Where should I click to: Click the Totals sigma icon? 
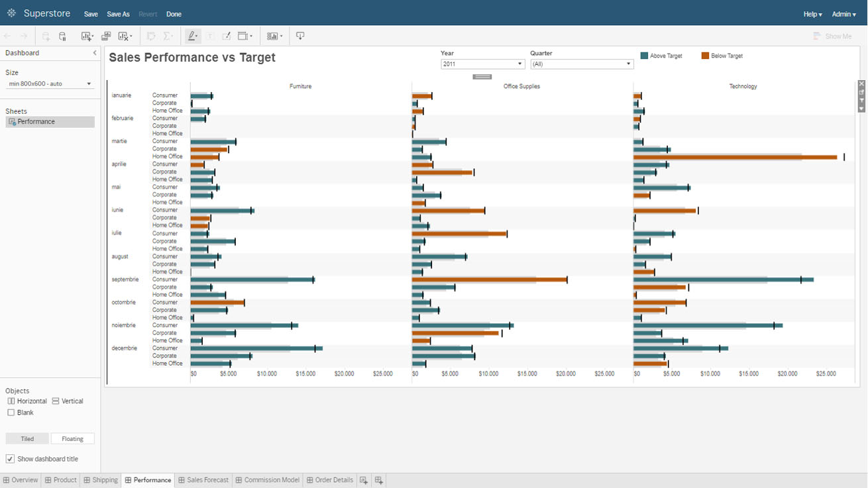tap(168, 36)
